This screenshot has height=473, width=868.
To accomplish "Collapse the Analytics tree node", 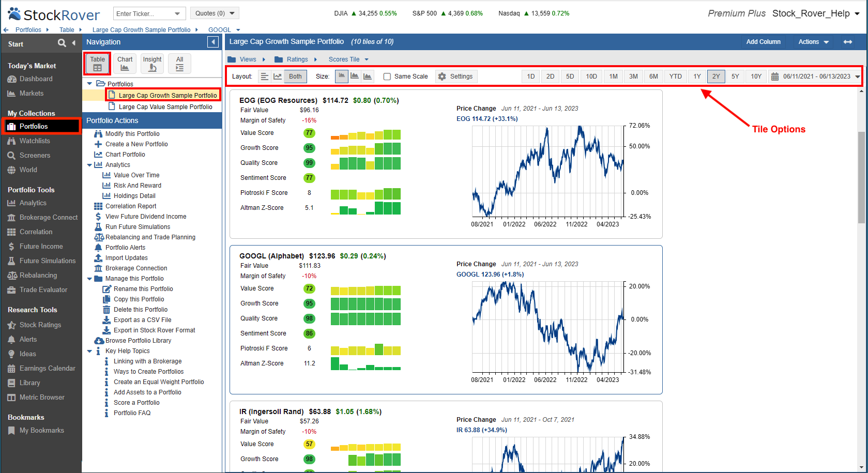I will click(89, 165).
